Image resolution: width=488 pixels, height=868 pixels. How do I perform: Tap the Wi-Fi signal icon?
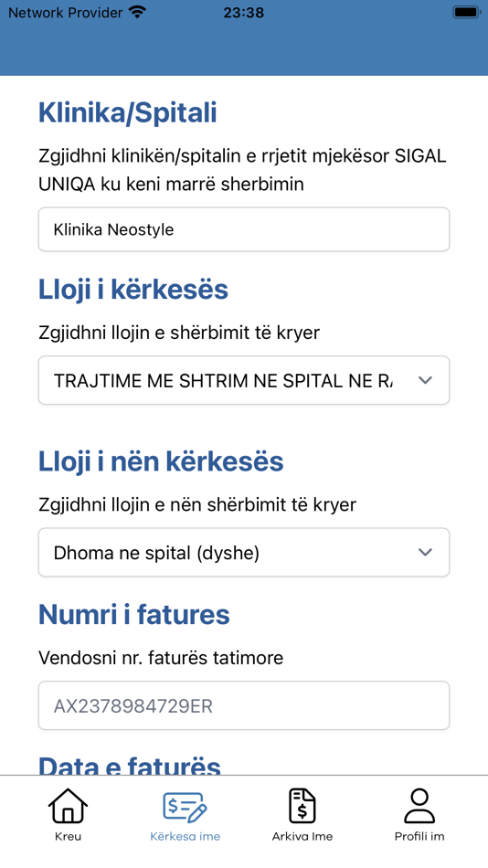[136, 12]
